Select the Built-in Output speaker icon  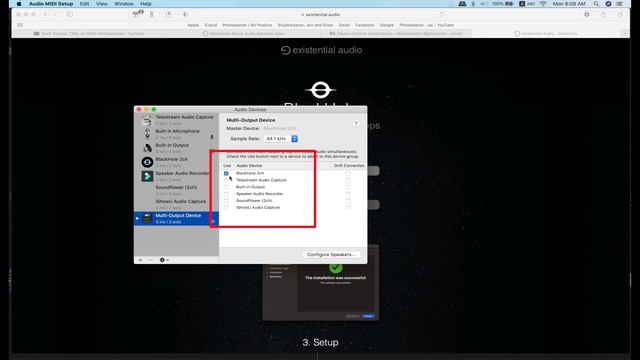pos(147,148)
